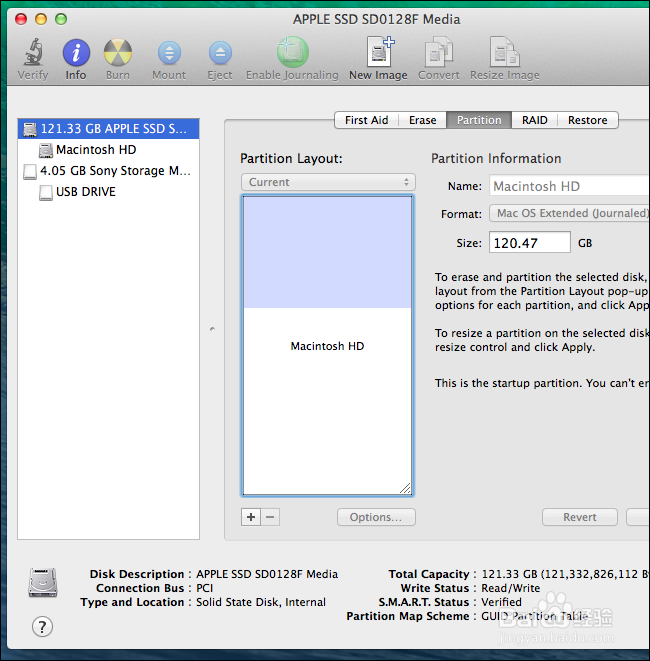Switch to the RAID tab
The image size is (650, 661).
[535, 120]
